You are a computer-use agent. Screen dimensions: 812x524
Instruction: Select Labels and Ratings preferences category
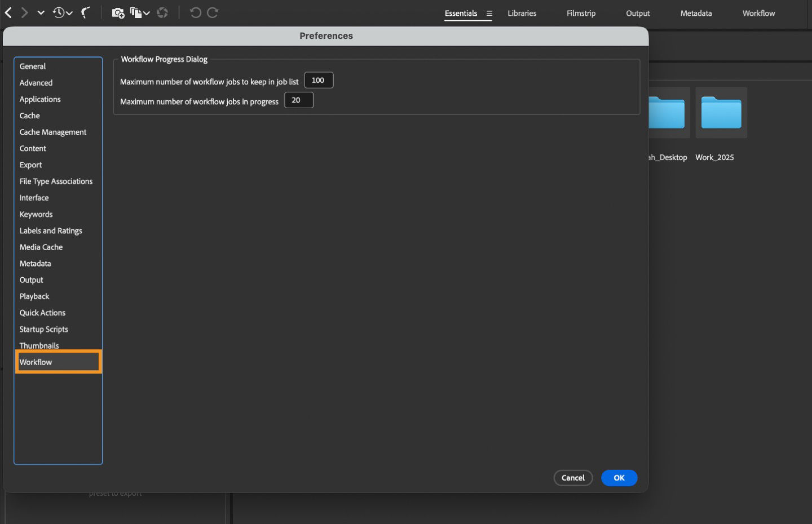[x=51, y=230]
